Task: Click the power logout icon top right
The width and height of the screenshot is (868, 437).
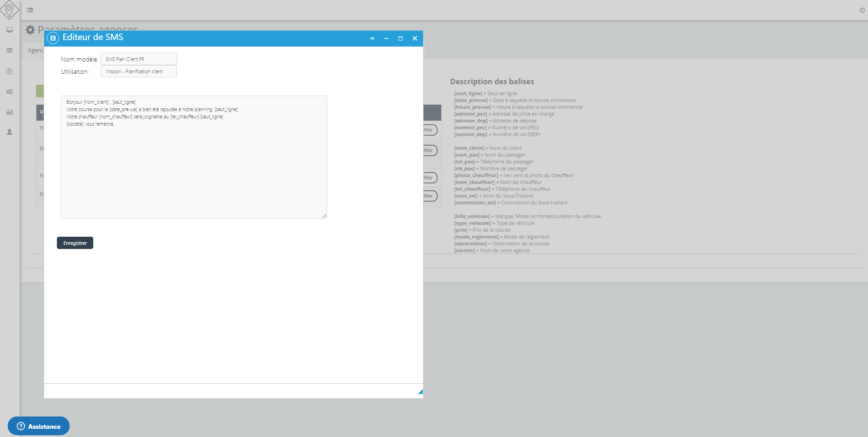Action: point(862,10)
